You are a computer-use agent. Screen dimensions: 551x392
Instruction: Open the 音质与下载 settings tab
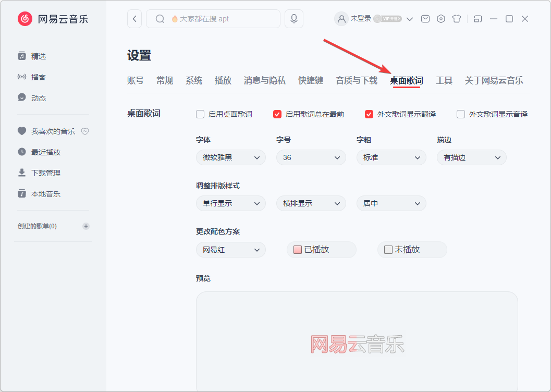(356, 81)
